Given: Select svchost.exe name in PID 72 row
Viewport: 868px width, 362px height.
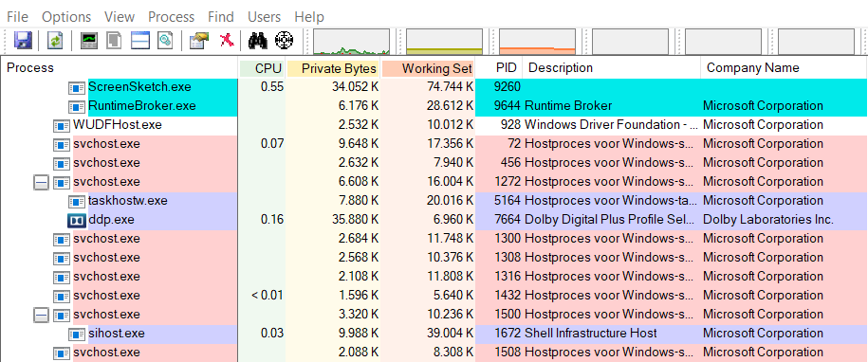Looking at the screenshot, I should pyautogui.click(x=106, y=144).
